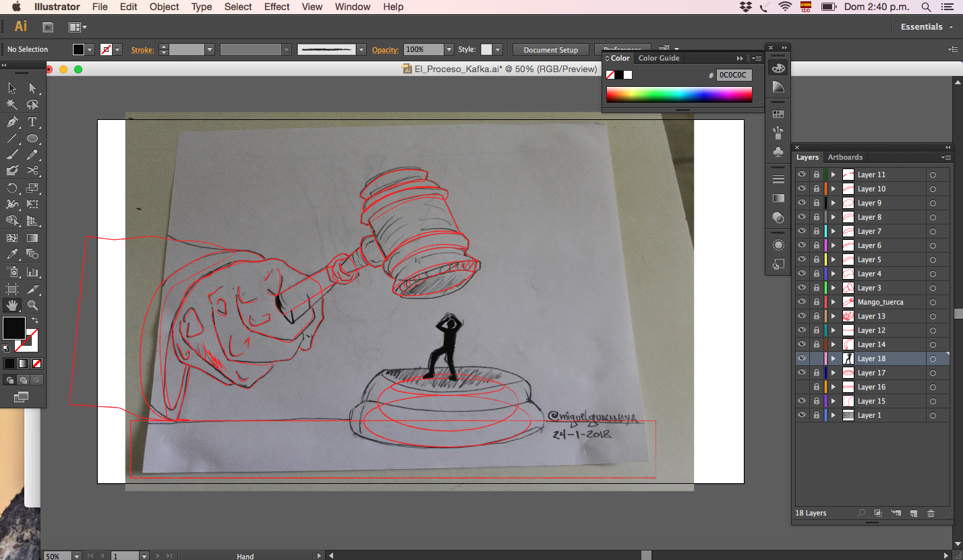The image size is (963, 560).
Task: Select the Magic Wand tool
Action: pos(12,104)
